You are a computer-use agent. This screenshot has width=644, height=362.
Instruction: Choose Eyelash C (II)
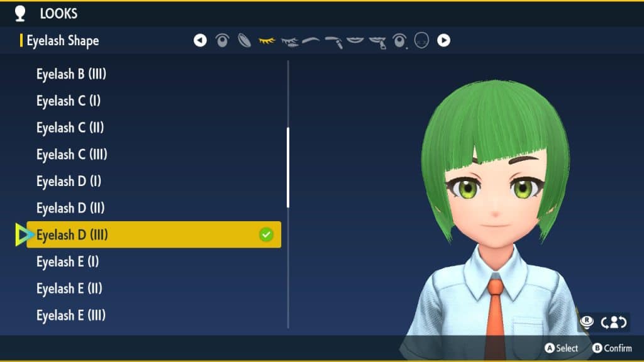(x=70, y=128)
